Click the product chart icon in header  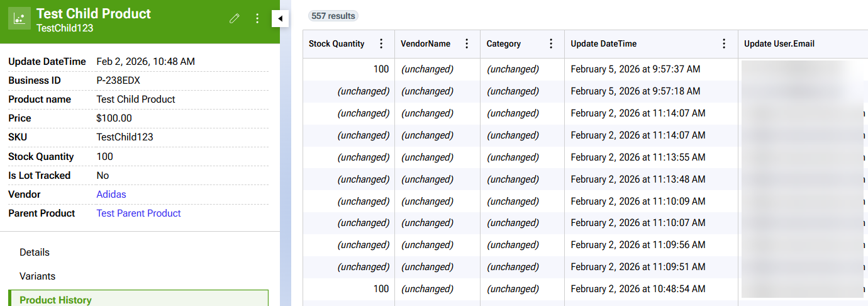point(19,19)
